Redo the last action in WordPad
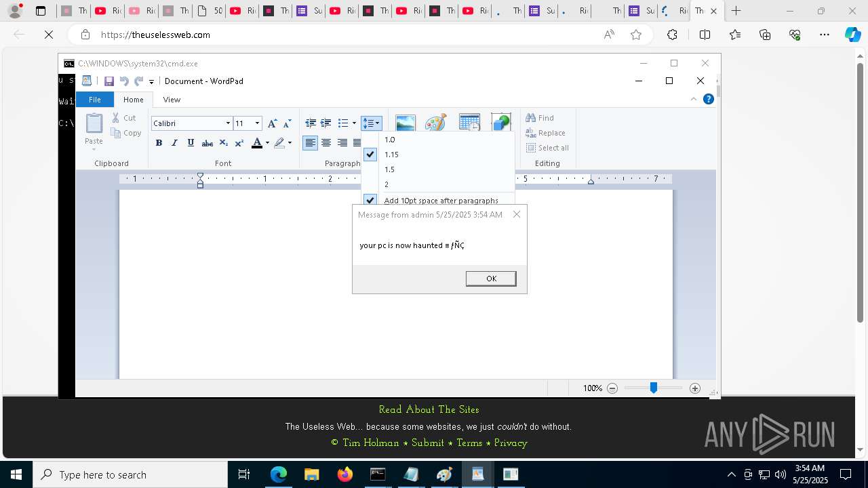 (x=138, y=81)
